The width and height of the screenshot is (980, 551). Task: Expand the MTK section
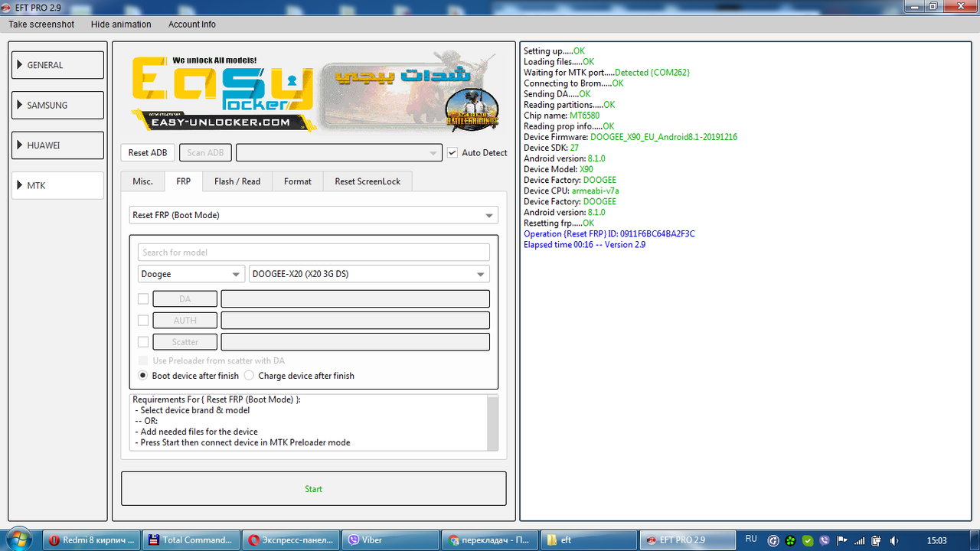click(x=57, y=185)
